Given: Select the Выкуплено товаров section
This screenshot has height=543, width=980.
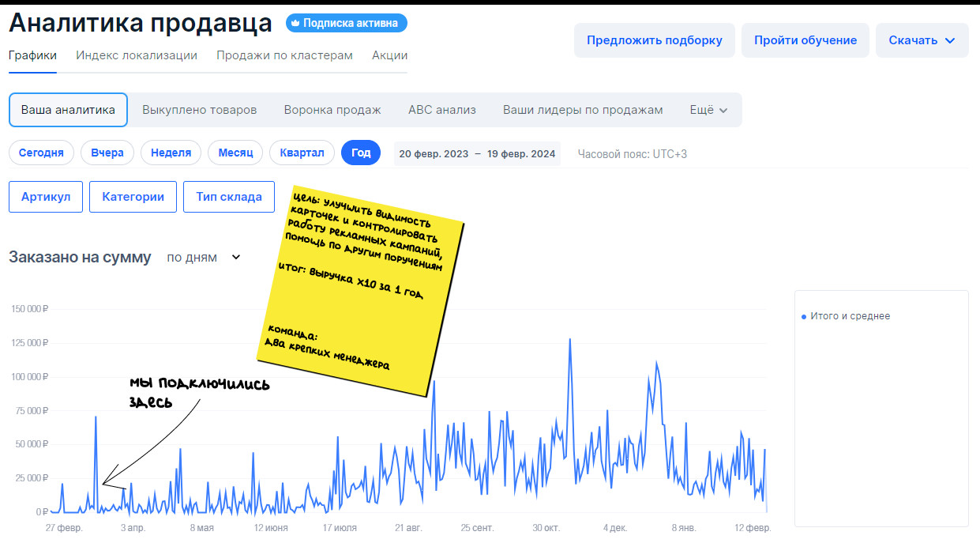Looking at the screenshot, I should click(x=199, y=110).
